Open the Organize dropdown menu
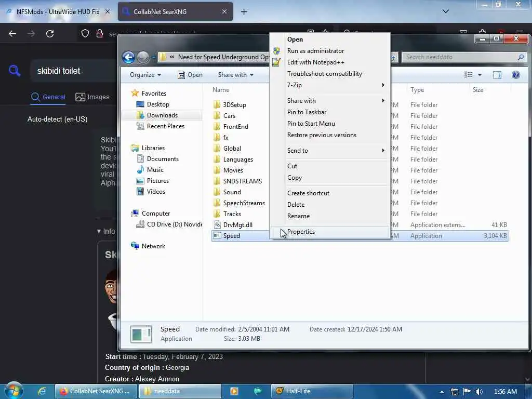 point(145,75)
